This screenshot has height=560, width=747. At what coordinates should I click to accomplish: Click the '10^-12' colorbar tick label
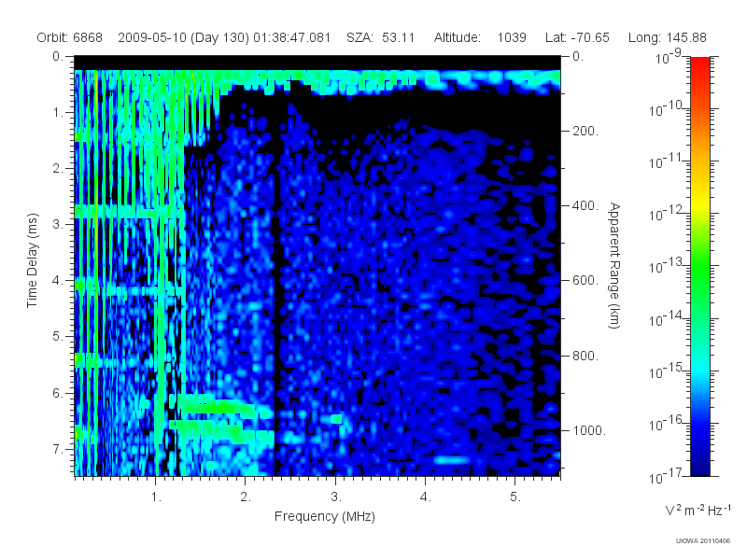(x=667, y=215)
